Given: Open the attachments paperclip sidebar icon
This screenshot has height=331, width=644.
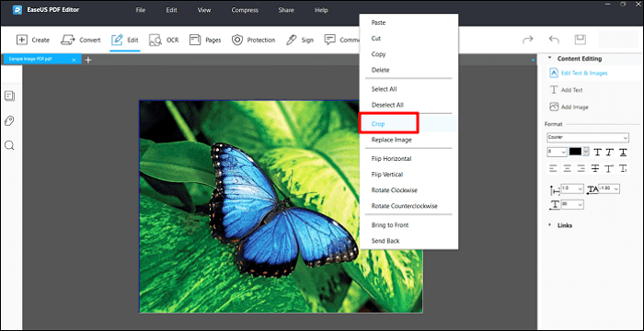Looking at the screenshot, I should tap(9, 120).
